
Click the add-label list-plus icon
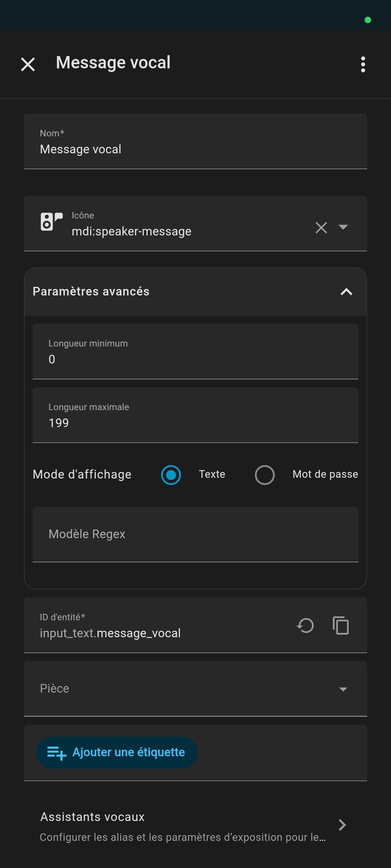tap(56, 753)
